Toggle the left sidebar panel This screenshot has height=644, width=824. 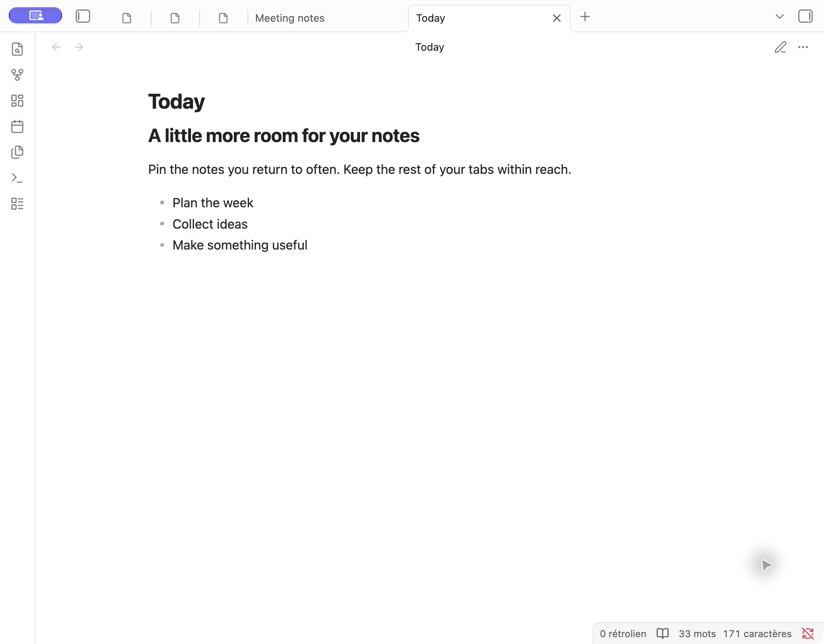[x=83, y=17]
